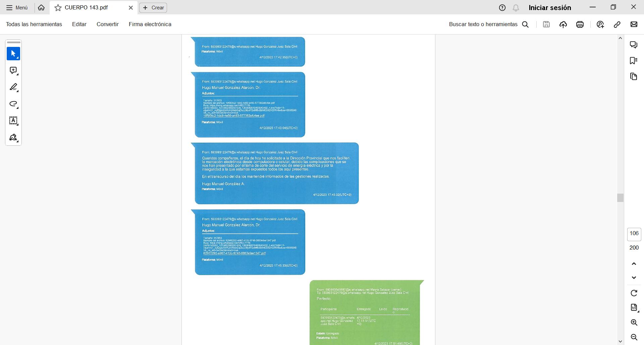Select the highlight pen tool

(13, 87)
